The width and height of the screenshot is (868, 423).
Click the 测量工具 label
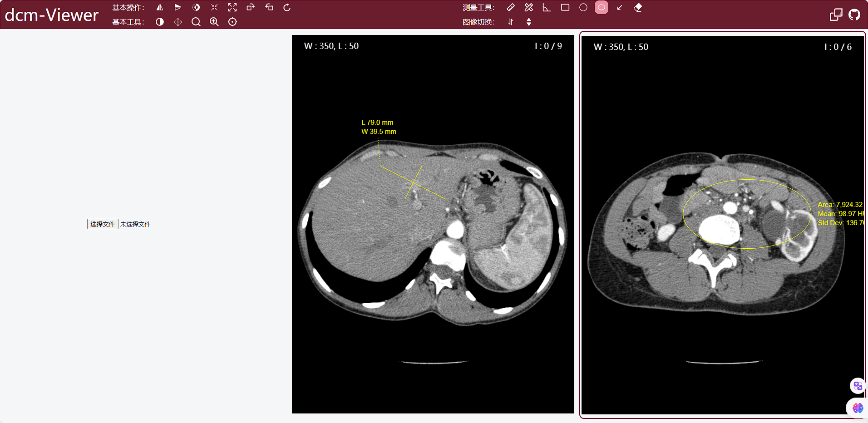pyautogui.click(x=478, y=8)
